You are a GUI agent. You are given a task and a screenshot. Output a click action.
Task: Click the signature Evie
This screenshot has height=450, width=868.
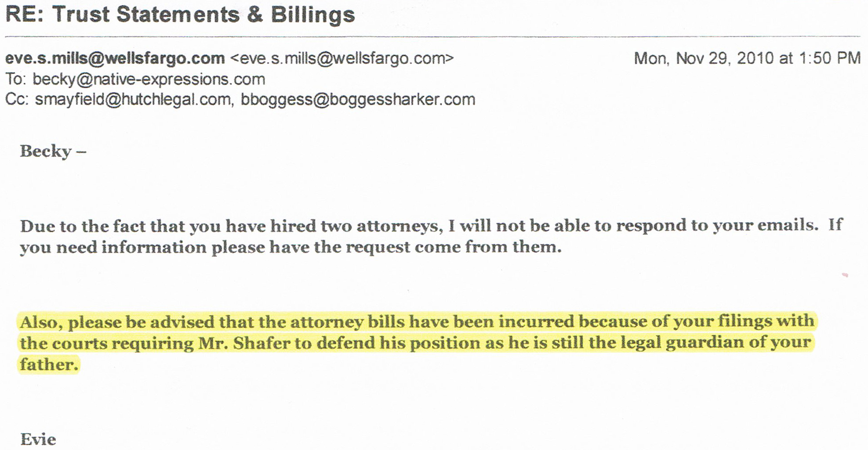tap(38, 439)
